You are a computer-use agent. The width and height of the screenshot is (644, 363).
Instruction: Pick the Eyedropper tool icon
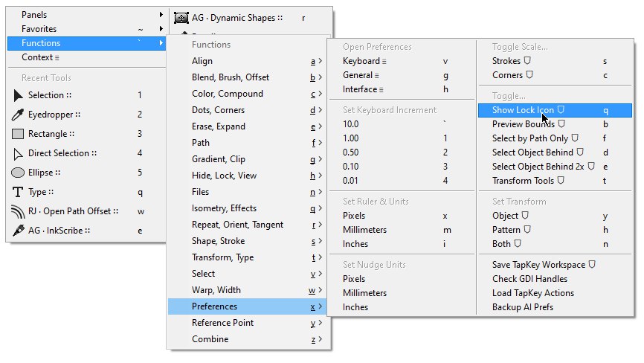[x=19, y=115]
